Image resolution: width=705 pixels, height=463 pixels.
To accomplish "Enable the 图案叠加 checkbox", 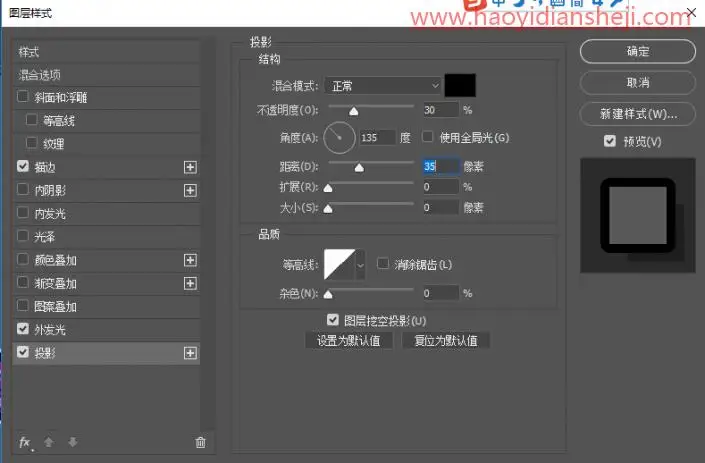I will [x=22, y=306].
